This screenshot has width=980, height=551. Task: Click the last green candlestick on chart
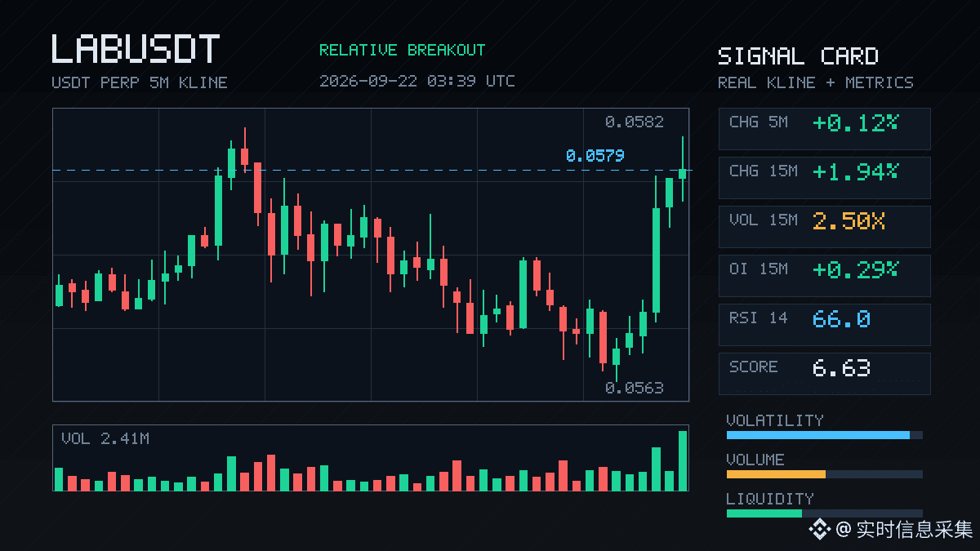click(x=682, y=169)
